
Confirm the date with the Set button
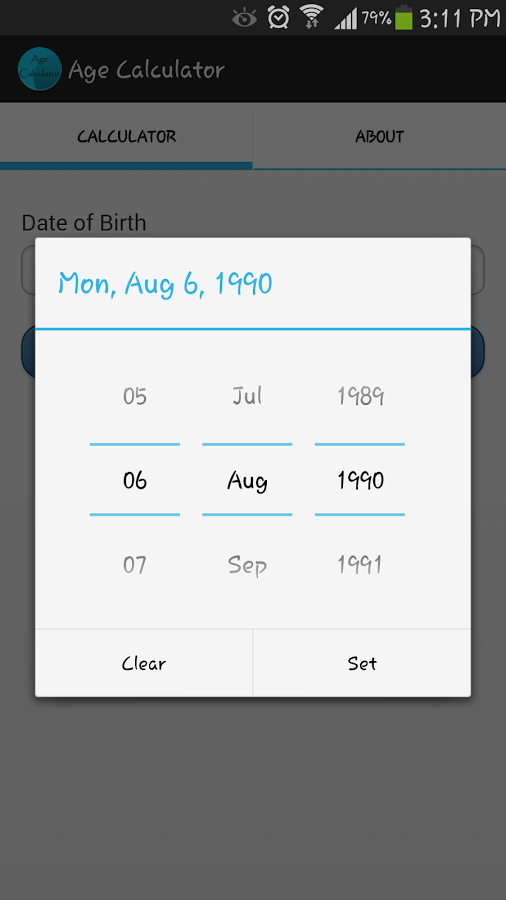coord(362,663)
